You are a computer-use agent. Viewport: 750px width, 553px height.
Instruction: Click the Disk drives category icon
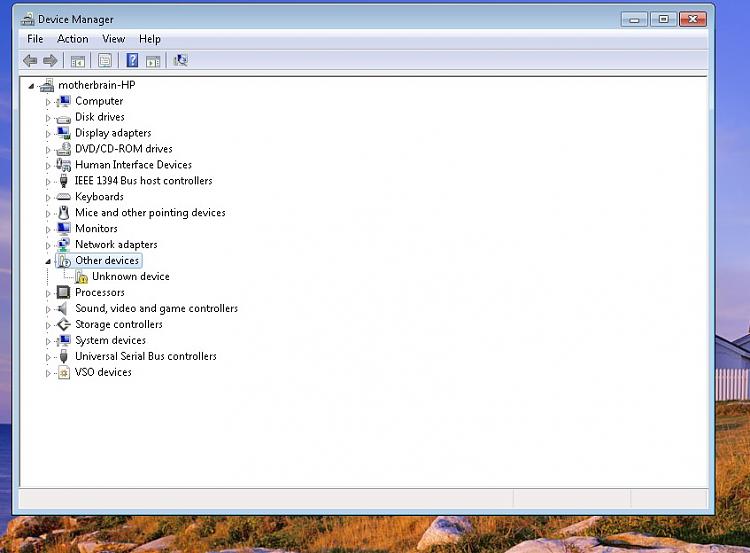64,118
